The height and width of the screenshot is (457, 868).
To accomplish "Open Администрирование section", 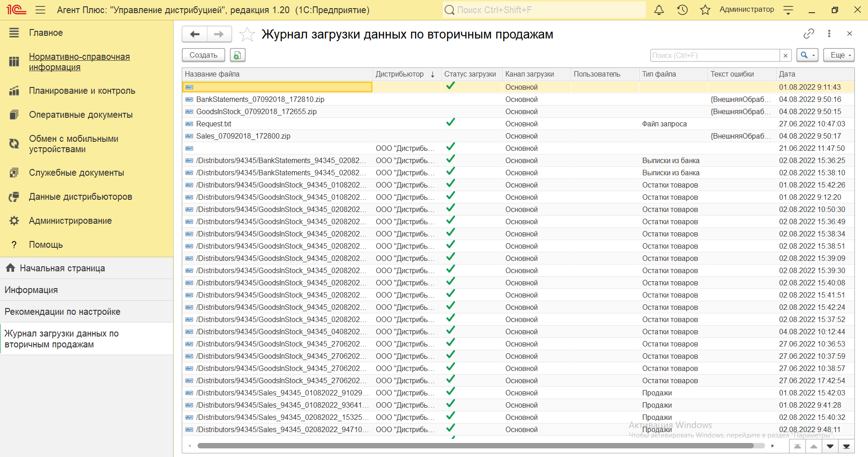I will pyautogui.click(x=70, y=221).
